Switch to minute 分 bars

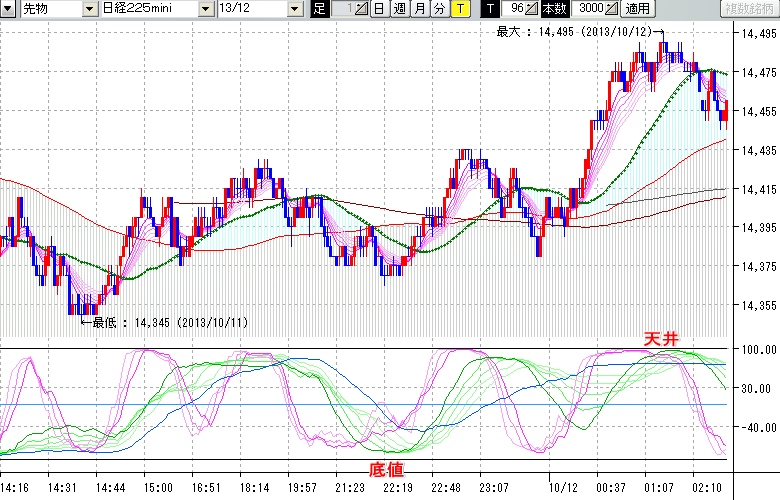coord(439,9)
